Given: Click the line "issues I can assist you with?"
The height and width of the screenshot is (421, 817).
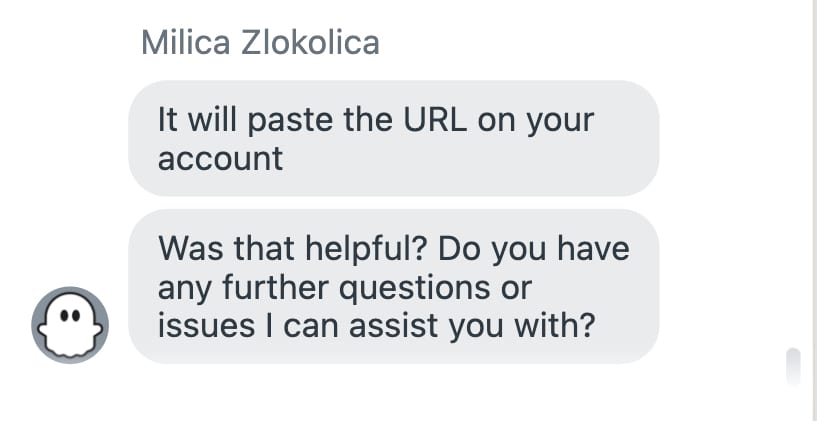Looking at the screenshot, I should [x=376, y=327].
